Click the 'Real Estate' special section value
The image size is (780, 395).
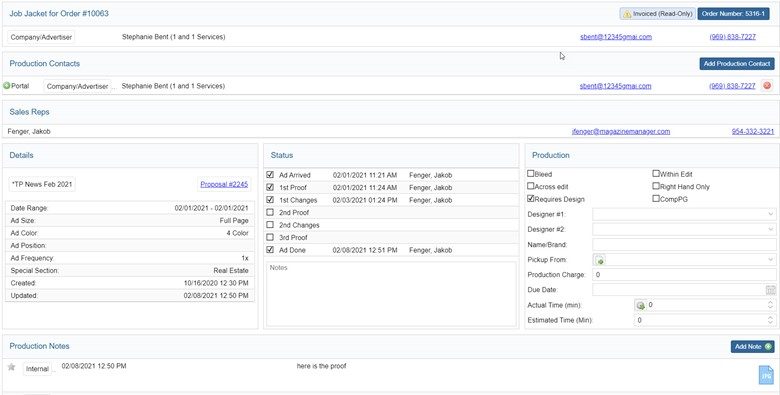point(231,271)
